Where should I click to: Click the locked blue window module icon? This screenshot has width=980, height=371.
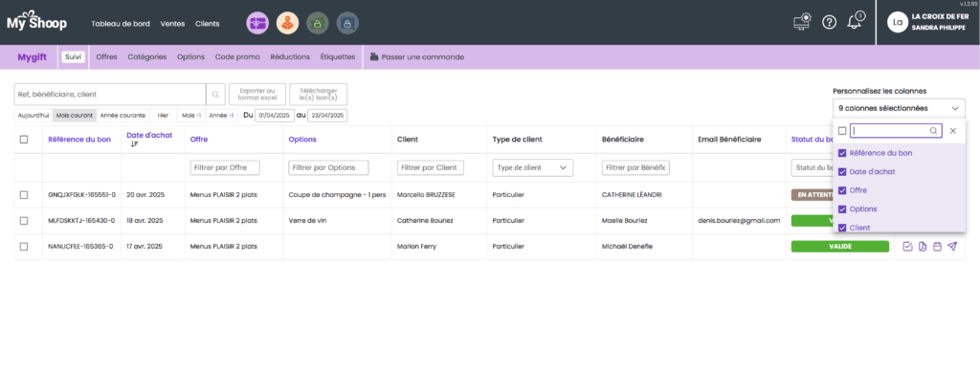(x=347, y=23)
